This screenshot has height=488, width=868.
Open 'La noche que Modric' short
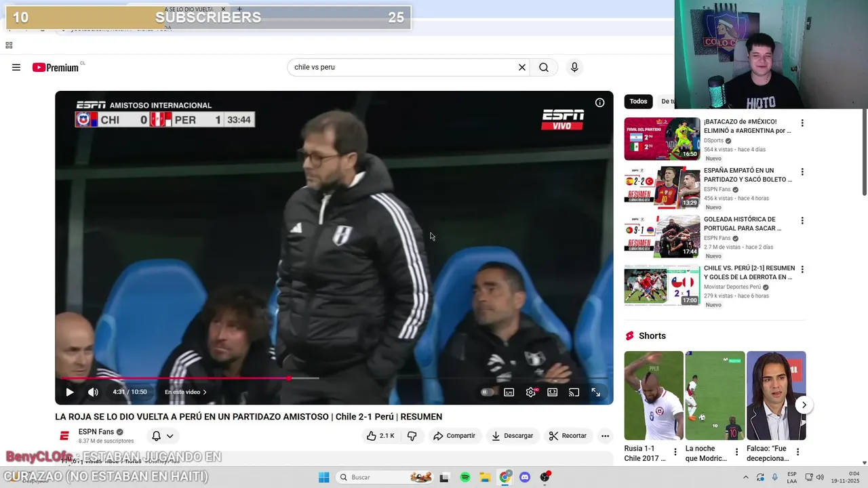coord(715,395)
